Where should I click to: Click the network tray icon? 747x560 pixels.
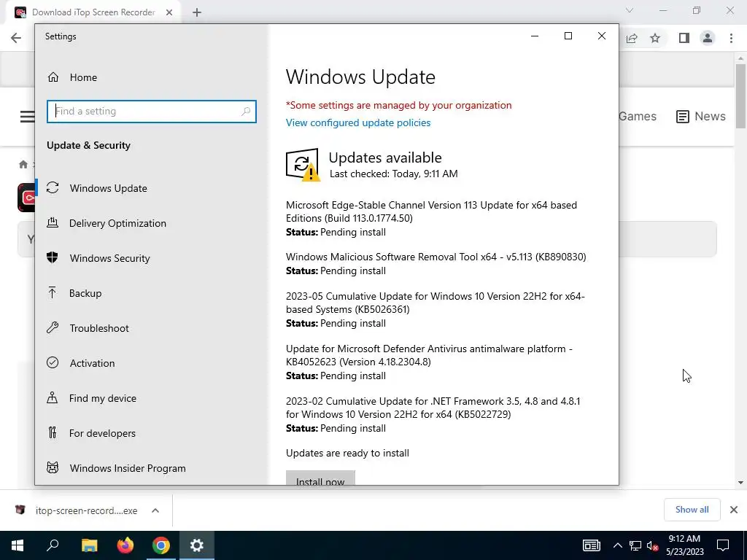[635, 545]
